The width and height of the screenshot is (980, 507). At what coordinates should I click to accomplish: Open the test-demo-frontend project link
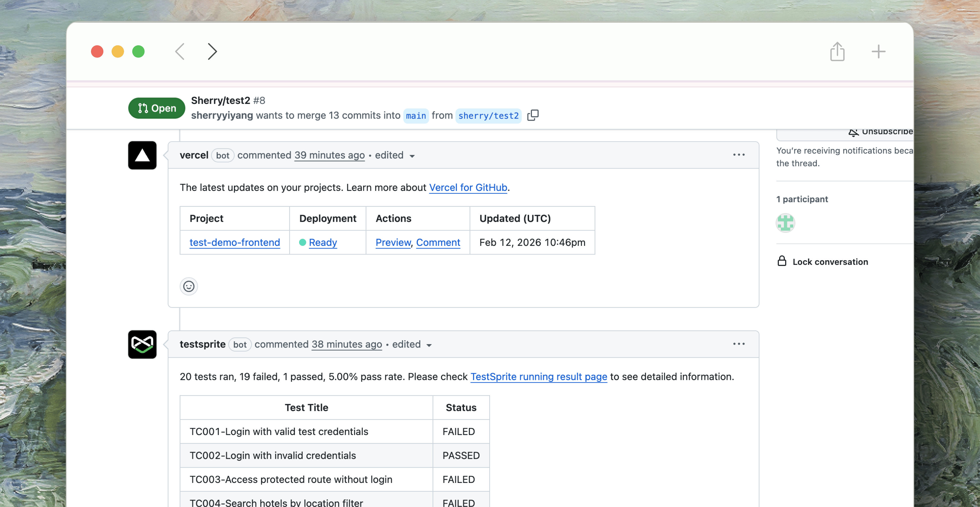point(235,242)
